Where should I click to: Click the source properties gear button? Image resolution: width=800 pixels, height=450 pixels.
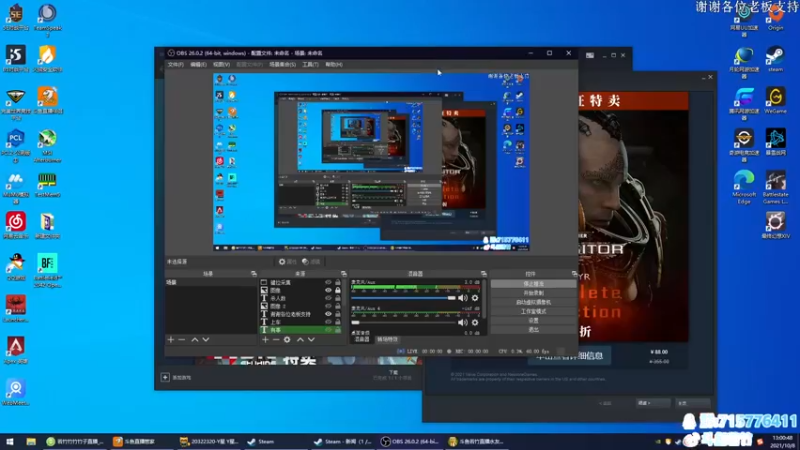pyautogui.click(x=288, y=262)
